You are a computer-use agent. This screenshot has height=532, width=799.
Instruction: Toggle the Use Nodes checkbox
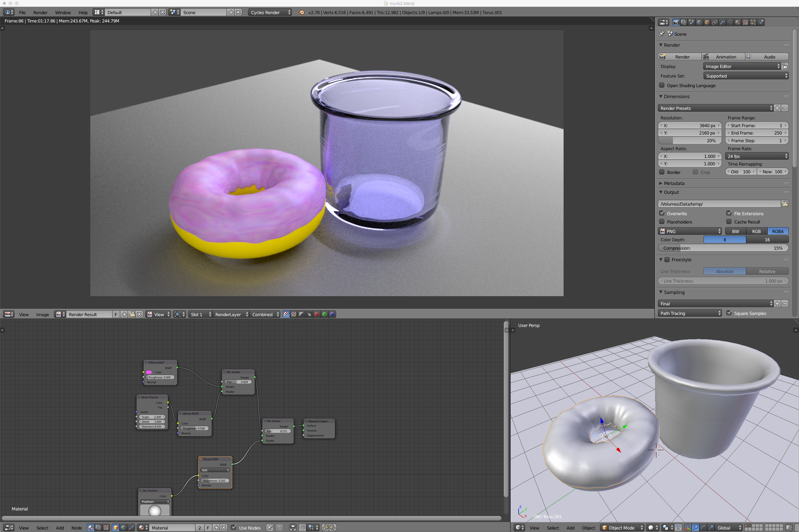234,527
